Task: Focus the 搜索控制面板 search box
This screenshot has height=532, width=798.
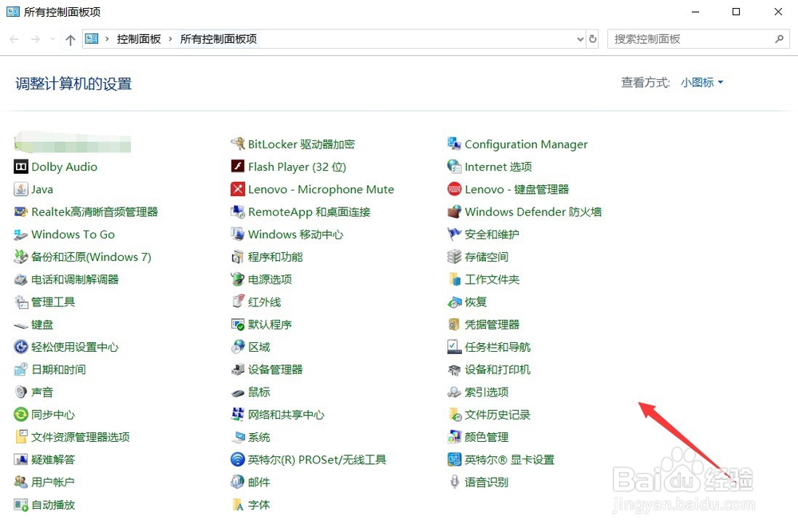Action: (698, 39)
